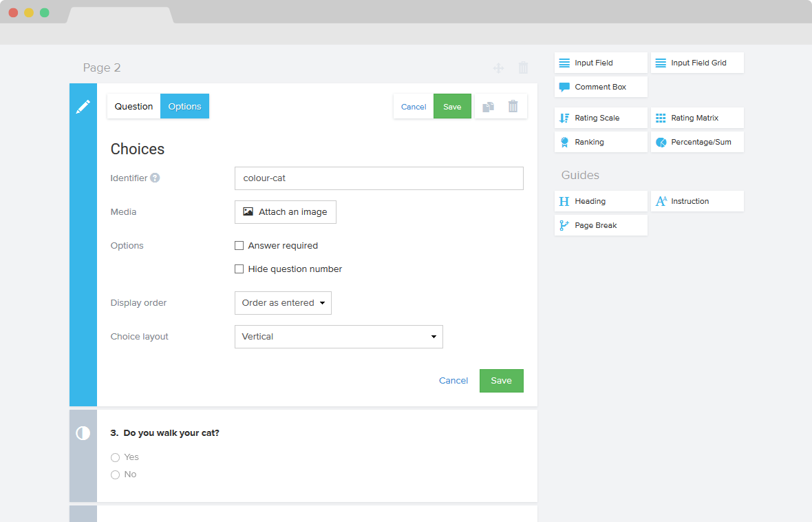
Task: Click the pencil edit icon on blue sidebar
Action: [83, 106]
